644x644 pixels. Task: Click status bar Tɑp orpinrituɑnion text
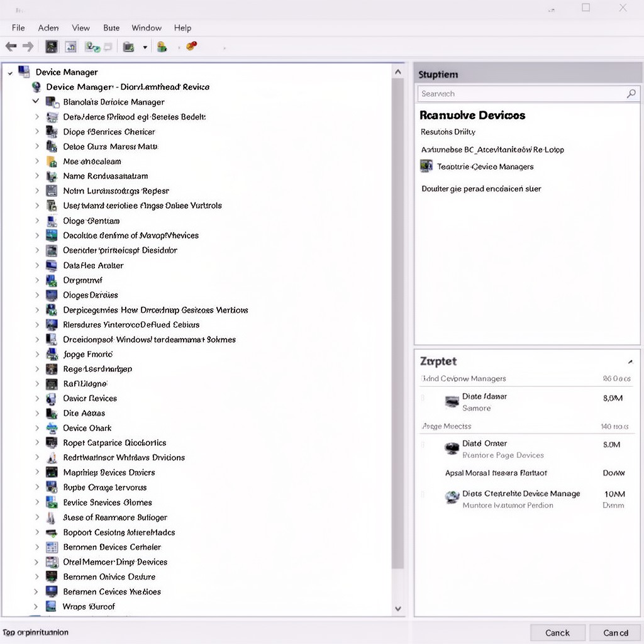pos(36,633)
